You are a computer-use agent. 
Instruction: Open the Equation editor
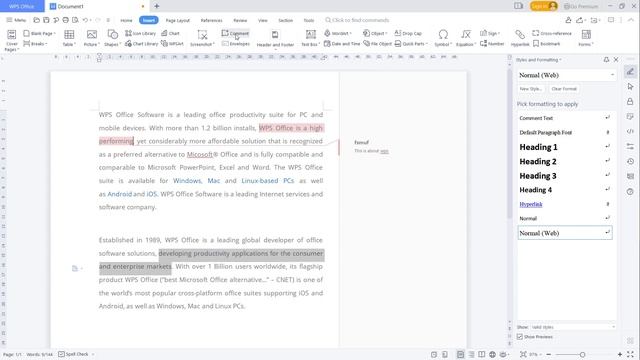(x=466, y=38)
